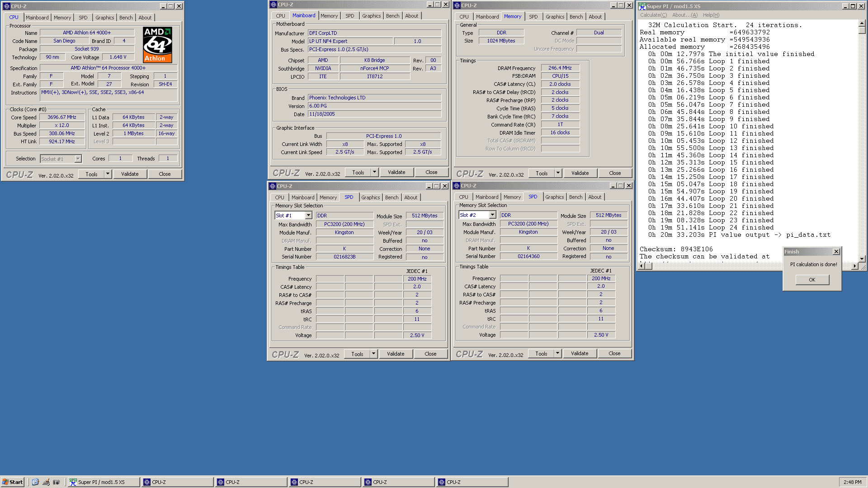This screenshot has height=488, width=868.
Task: Open About tab in Memory CPU-Z window
Action: coord(595,17)
